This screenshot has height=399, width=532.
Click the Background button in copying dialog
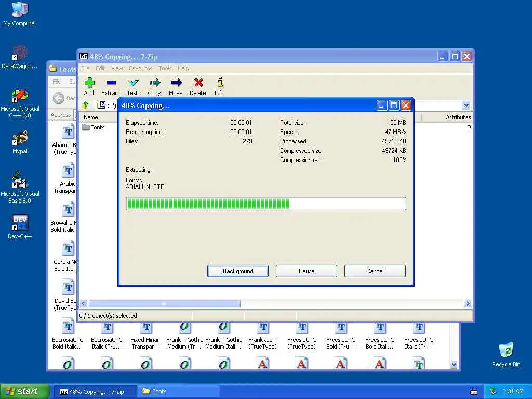238,271
